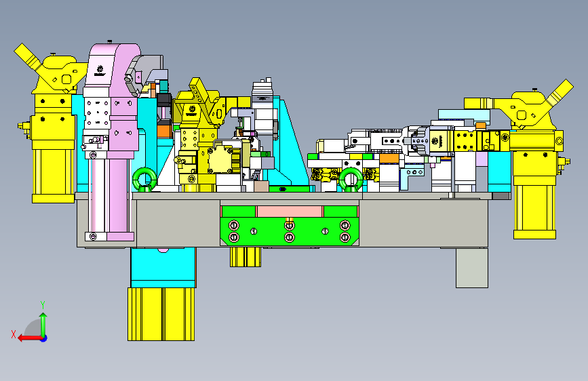Select the blue Z-axis dot at triad origin
The width and height of the screenshot is (588, 381).
[x=44, y=338]
